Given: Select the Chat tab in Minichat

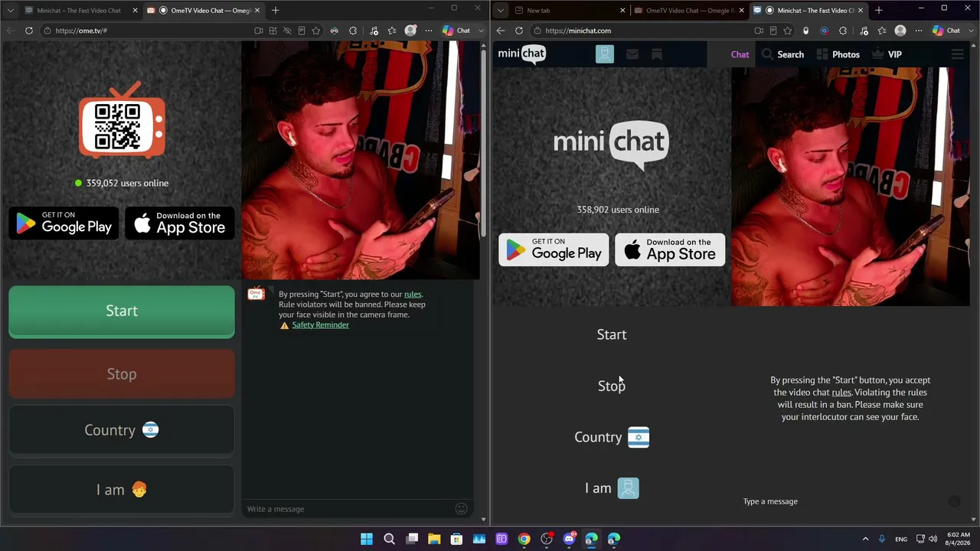Looking at the screenshot, I should point(740,54).
